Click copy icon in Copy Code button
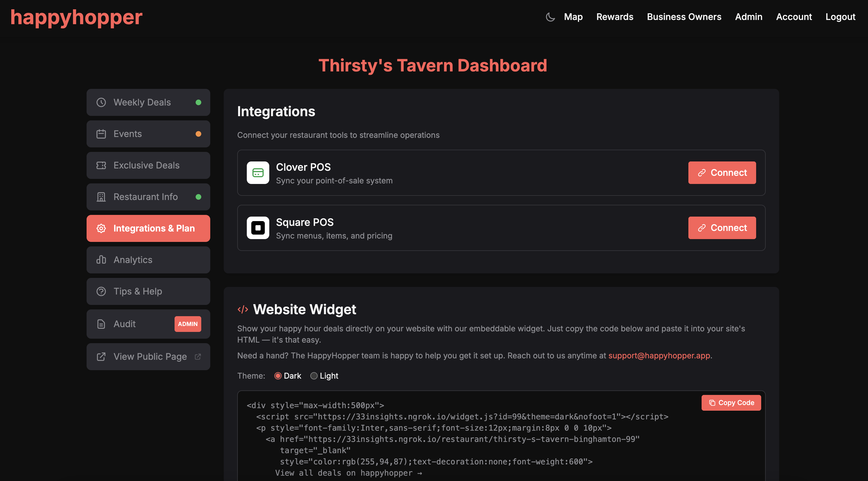868x481 pixels. pyautogui.click(x=712, y=403)
